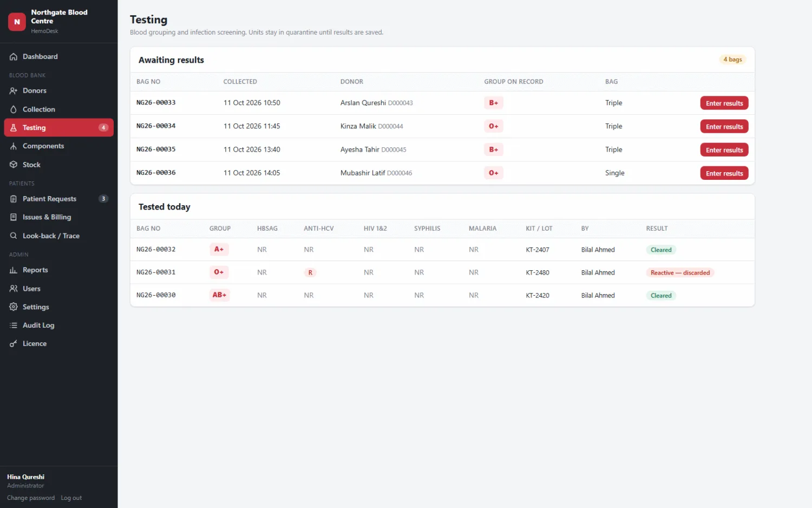Open the Stock menu item
Image resolution: width=812 pixels, height=508 pixels.
pyautogui.click(x=58, y=165)
